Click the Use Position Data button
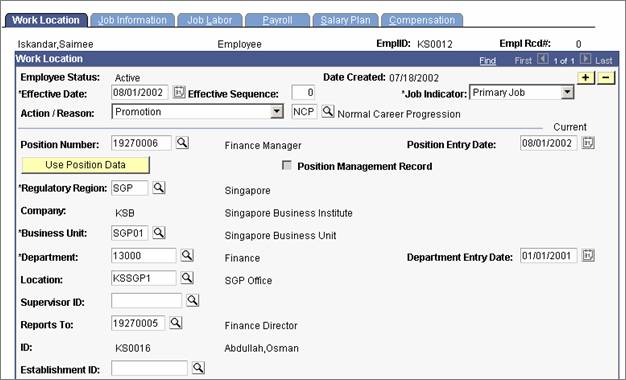The height and width of the screenshot is (380, 626). pos(85,165)
